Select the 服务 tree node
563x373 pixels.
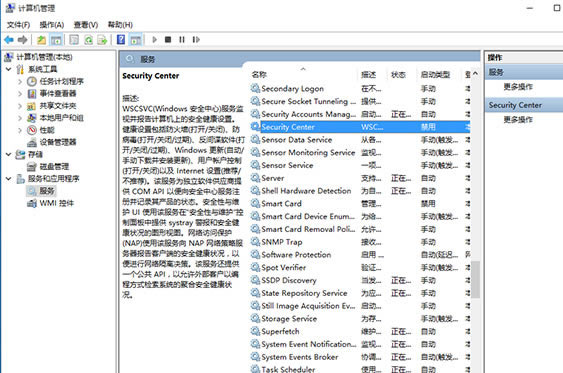click(41, 191)
